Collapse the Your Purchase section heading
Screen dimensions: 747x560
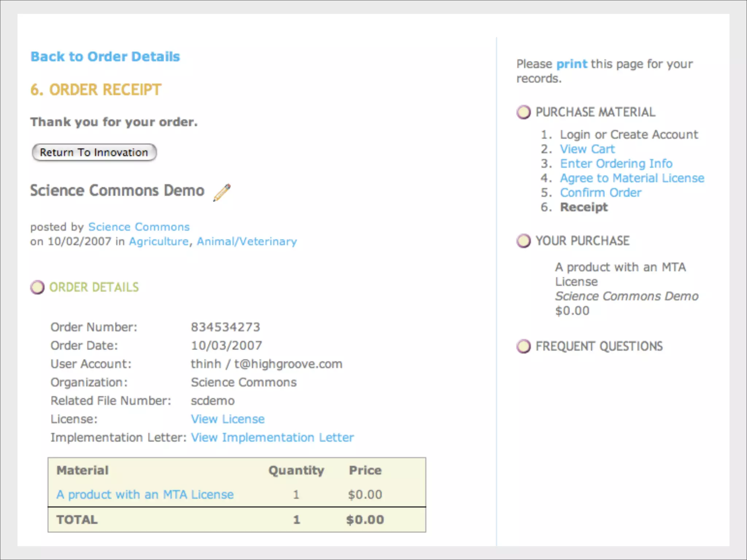(582, 241)
